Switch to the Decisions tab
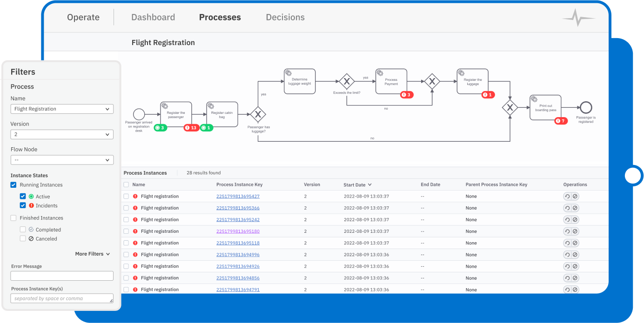This screenshot has height=323, width=644. click(285, 17)
